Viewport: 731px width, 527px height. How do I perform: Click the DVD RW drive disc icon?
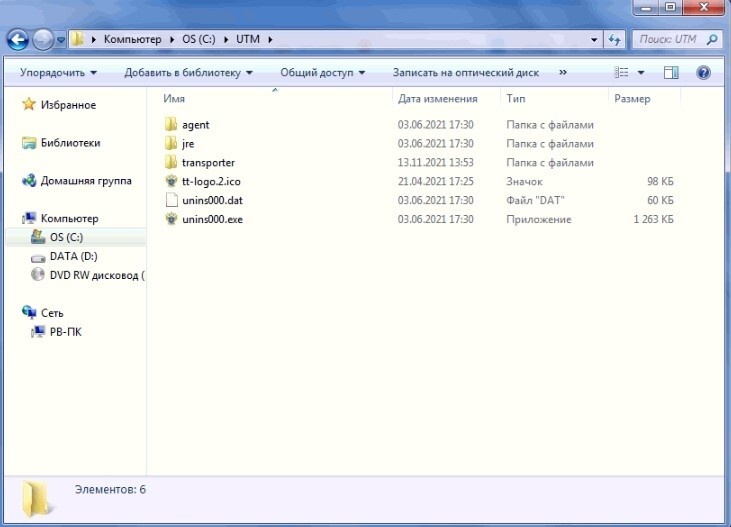tap(38, 274)
